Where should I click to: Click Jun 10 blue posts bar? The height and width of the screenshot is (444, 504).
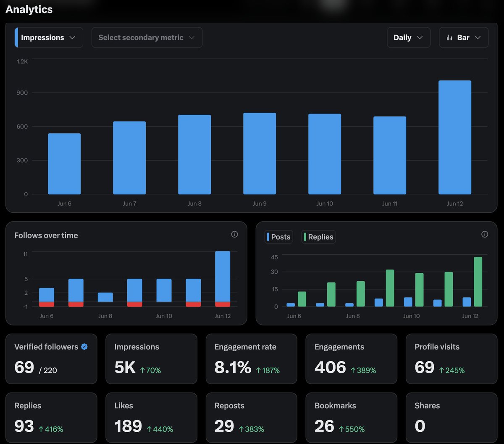pyautogui.click(x=408, y=302)
